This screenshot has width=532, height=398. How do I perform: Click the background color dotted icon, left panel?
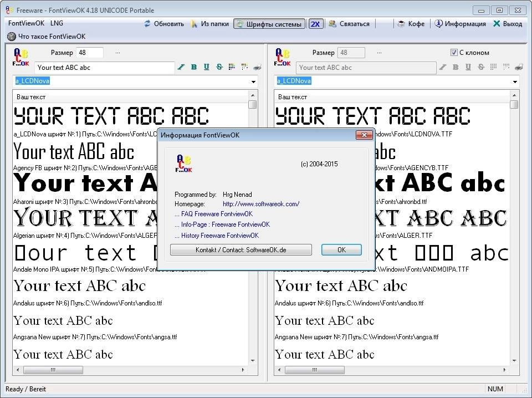pos(244,67)
